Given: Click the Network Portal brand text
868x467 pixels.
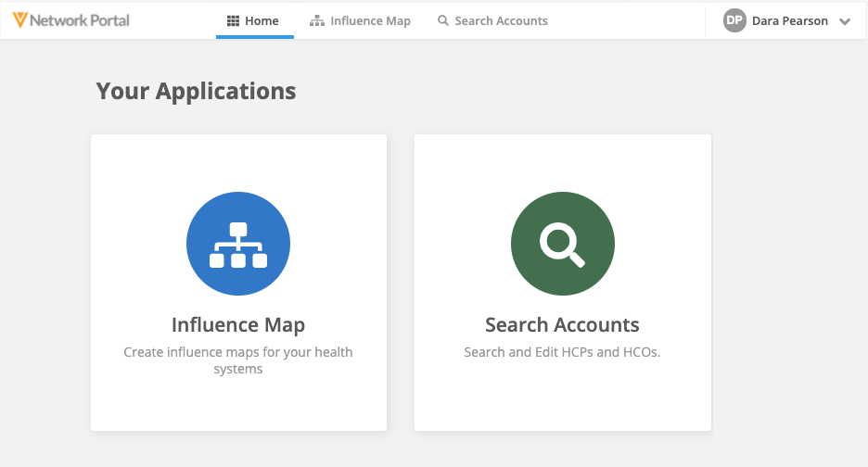Looking at the screenshot, I should pos(80,20).
